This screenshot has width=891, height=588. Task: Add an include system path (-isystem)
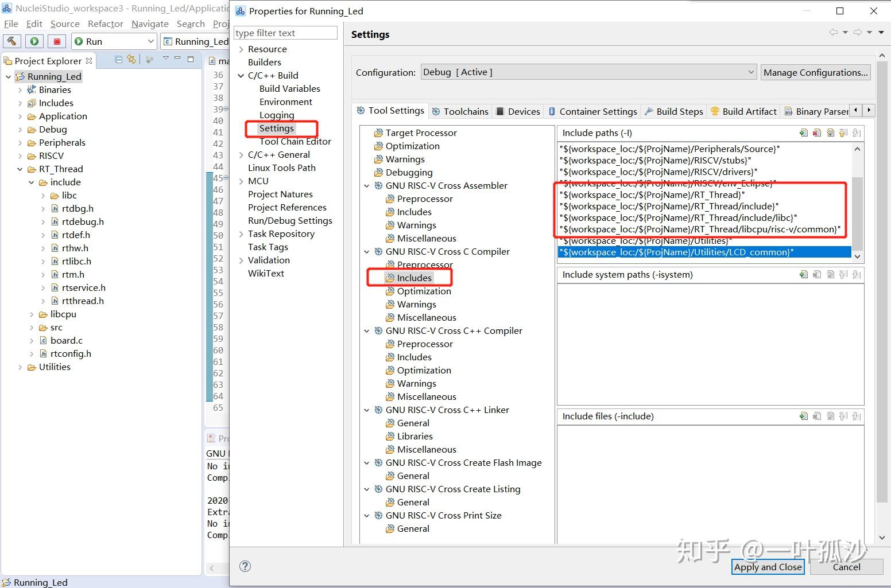click(804, 275)
